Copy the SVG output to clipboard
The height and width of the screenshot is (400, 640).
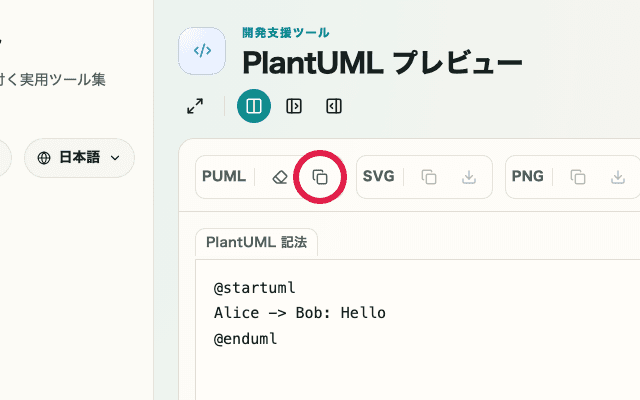(429, 177)
